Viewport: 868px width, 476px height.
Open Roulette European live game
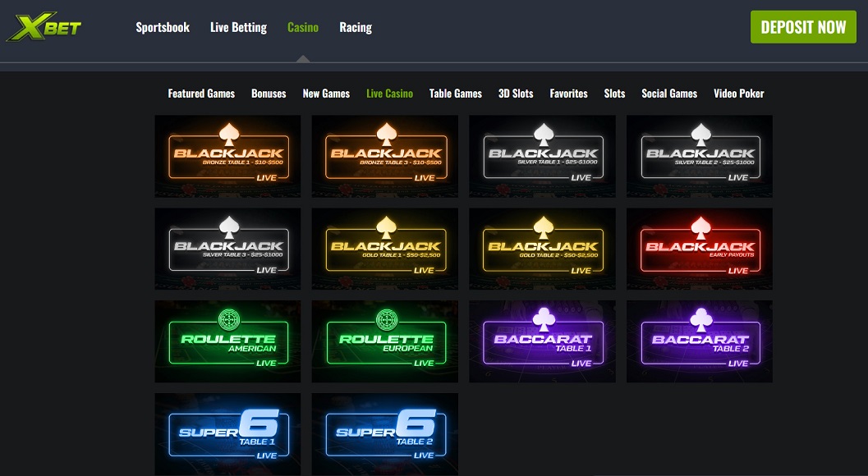coord(385,341)
